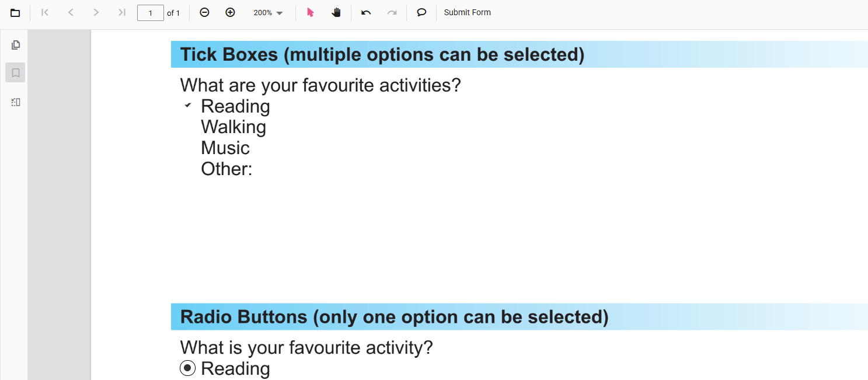The width and height of the screenshot is (868, 380).
Task: Switch to the hand pan tool
Action: (336, 13)
